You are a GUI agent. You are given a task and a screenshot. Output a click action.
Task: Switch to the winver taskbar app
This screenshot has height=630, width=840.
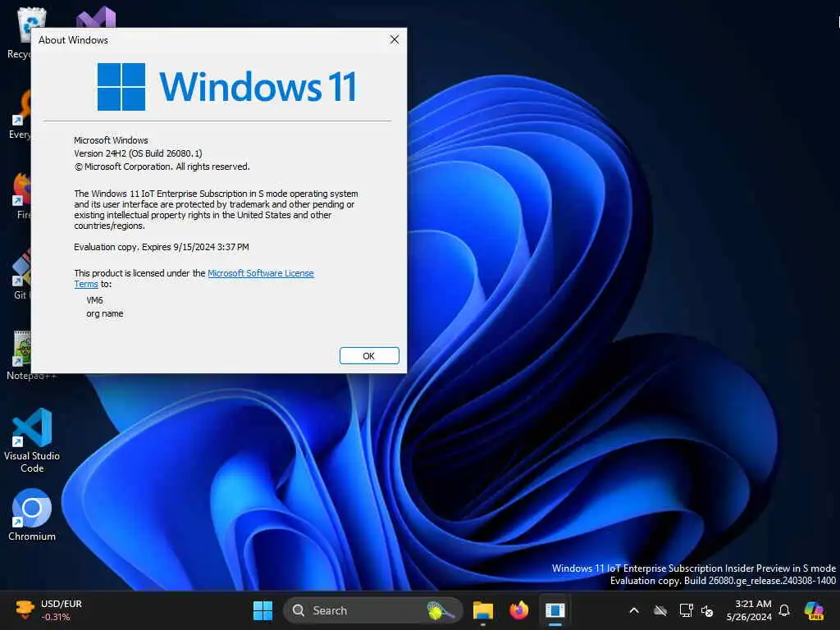(x=555, y=610)
